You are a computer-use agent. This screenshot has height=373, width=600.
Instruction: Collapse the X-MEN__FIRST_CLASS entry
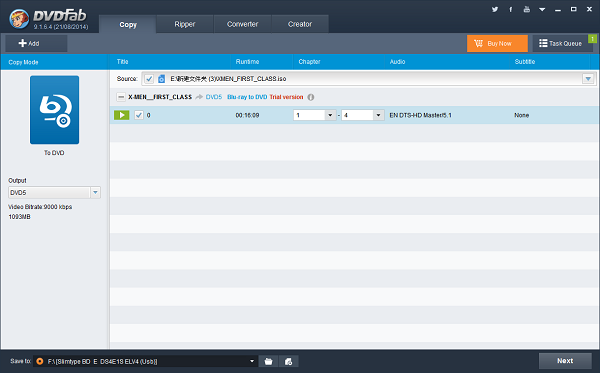(121, 97)
